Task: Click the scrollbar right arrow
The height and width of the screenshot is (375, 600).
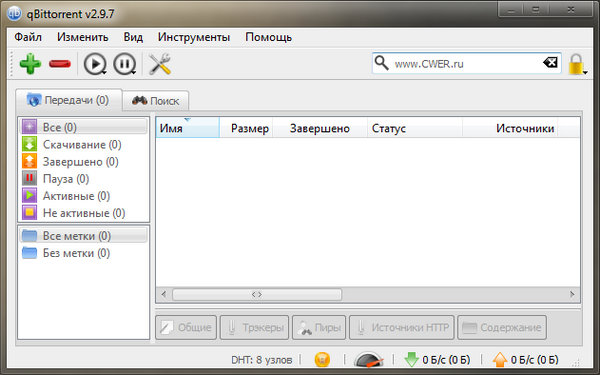Action: pos(572,294)
